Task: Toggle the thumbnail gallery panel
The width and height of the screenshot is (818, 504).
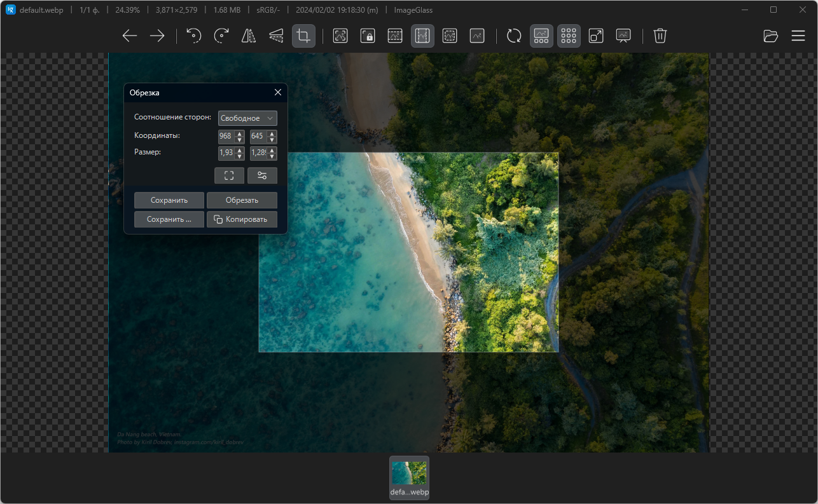Action: click(x=542, y=36)
